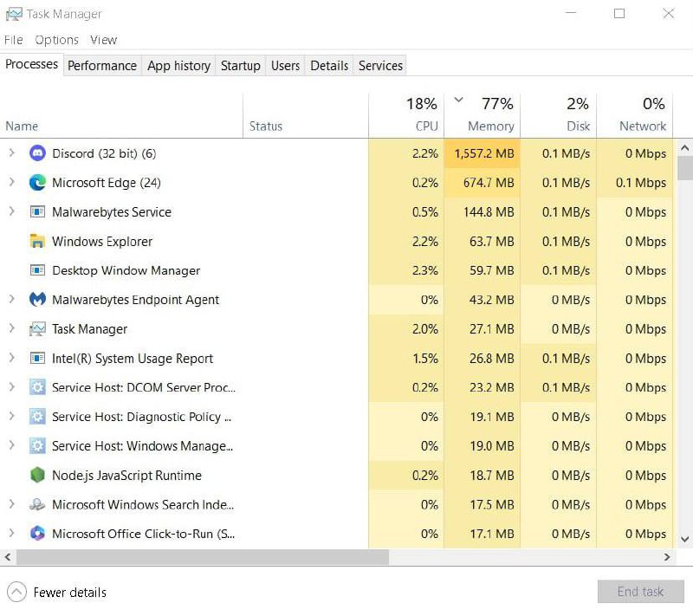Open the Options menu

(x=56, y=40)
